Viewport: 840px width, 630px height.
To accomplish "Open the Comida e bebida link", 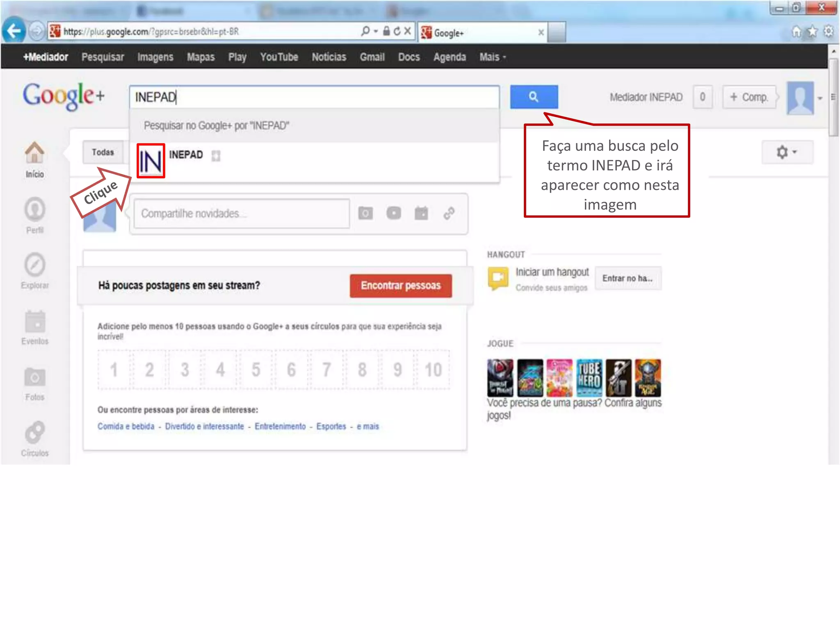I will 126,426.
